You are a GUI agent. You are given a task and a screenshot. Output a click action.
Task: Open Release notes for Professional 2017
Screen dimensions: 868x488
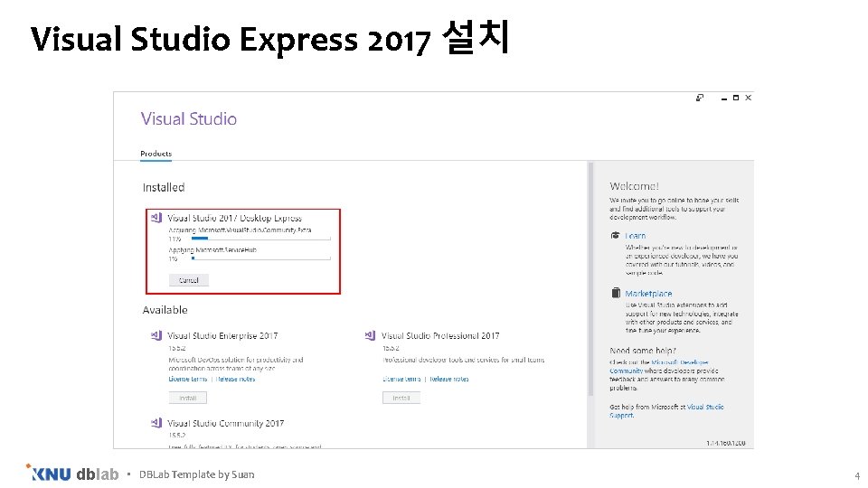tap(449, 379)
